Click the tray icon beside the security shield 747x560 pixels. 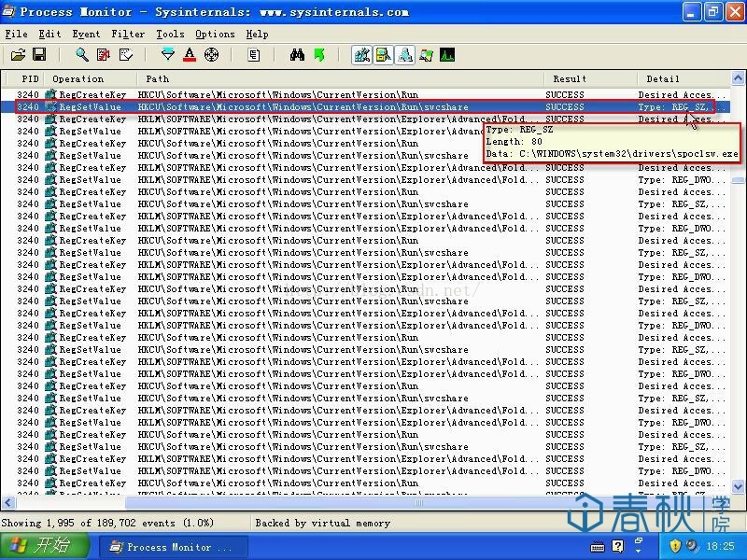tap(693, 546)
